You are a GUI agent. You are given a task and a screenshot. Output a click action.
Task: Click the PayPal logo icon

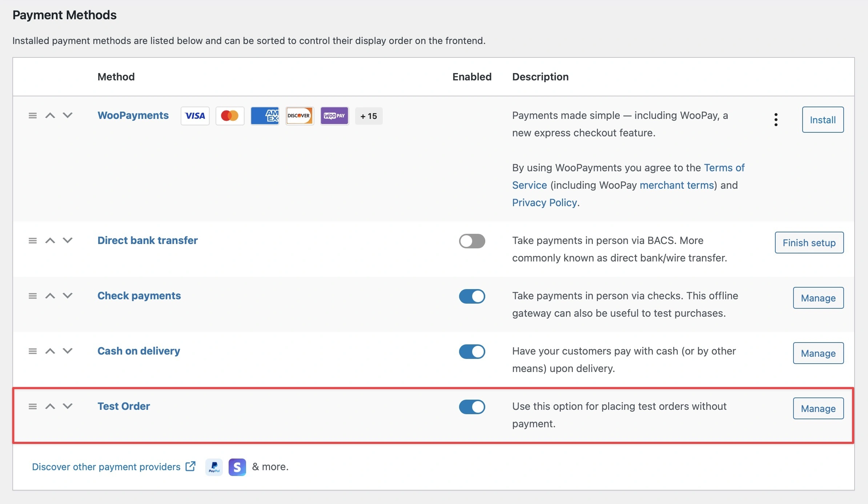[x=214, y=467]
